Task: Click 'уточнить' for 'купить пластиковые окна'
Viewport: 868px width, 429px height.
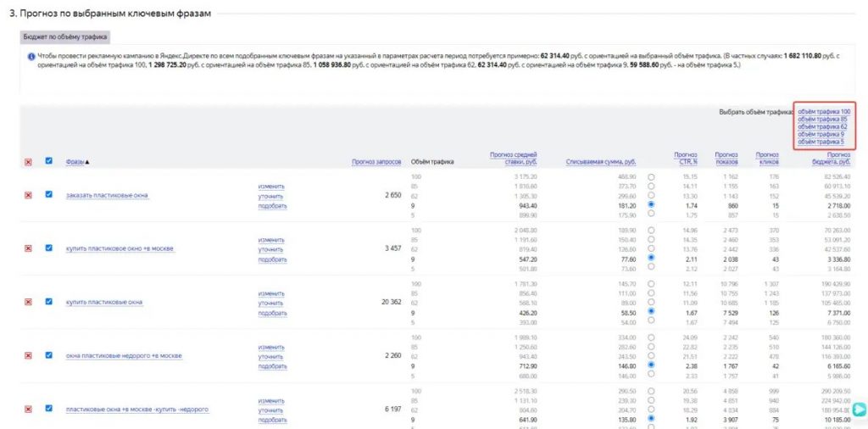Action: [270, 304]
